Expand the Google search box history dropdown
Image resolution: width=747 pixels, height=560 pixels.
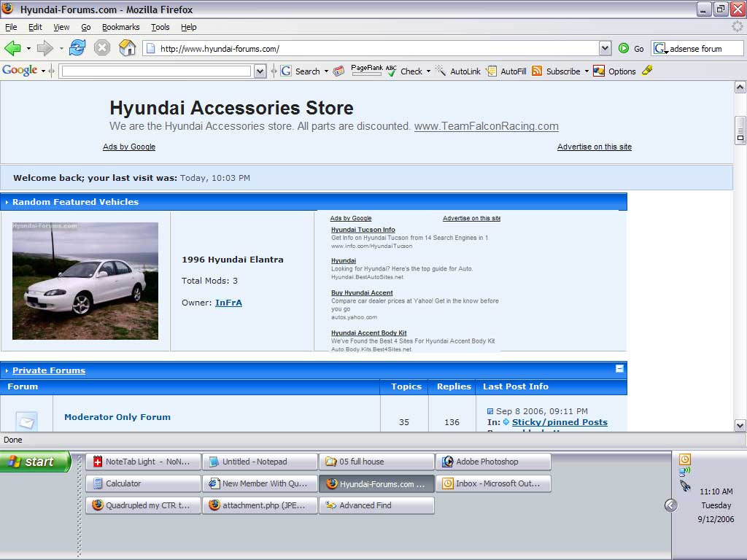click(260, 71)
